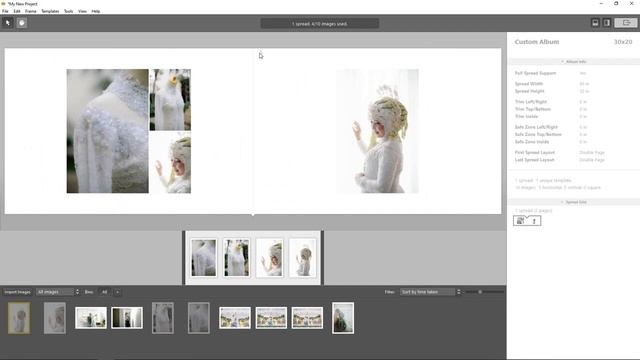Screen dimensions: 640x360
Task: Open the View menu
Action: click(x=82, y=11)
